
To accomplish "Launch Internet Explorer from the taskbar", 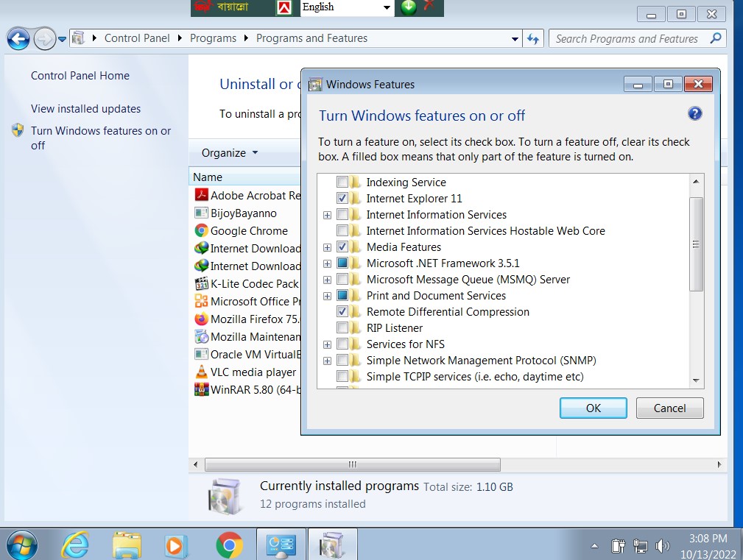I will click(75, 545).
